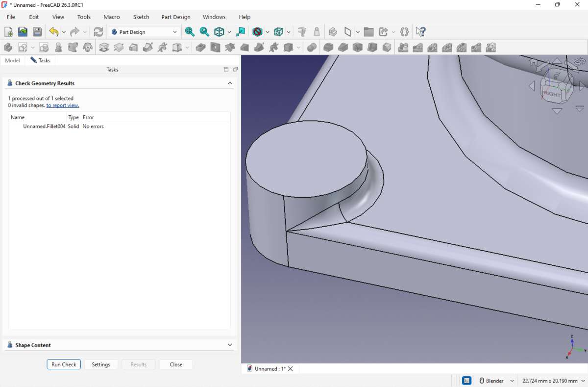Select the Tasks tab
The height and width of the screenshot is (387, 588).
(x=40, y=60)
